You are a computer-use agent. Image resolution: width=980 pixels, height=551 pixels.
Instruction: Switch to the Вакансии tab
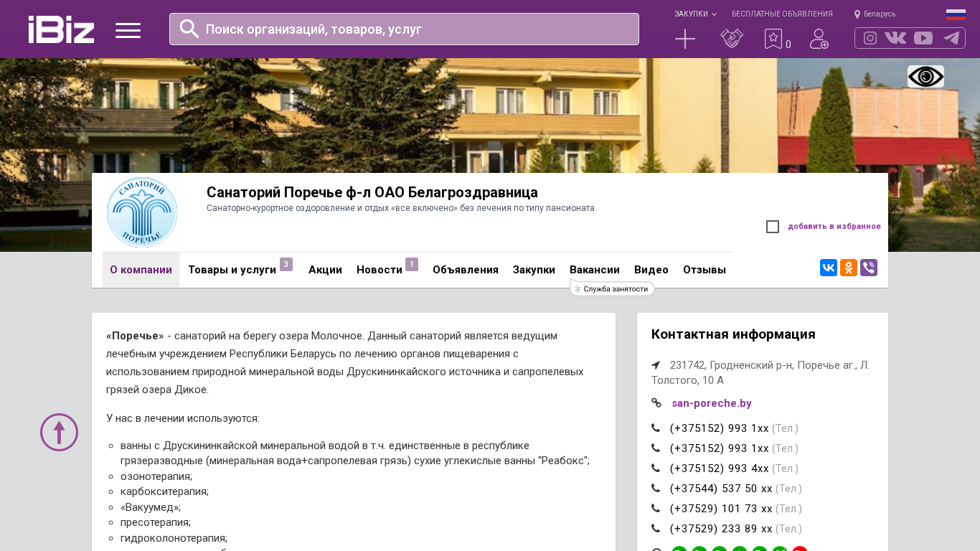click(595, 270)
